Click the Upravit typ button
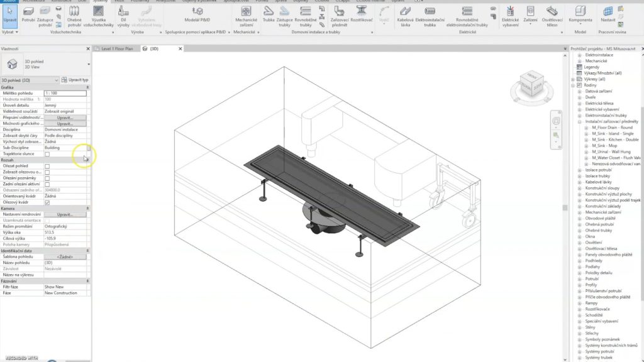 pos(75,80)
